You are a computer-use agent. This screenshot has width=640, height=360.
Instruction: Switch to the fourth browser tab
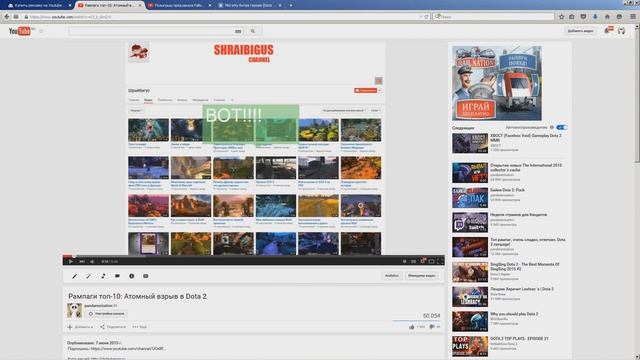(x=249, y=5)
